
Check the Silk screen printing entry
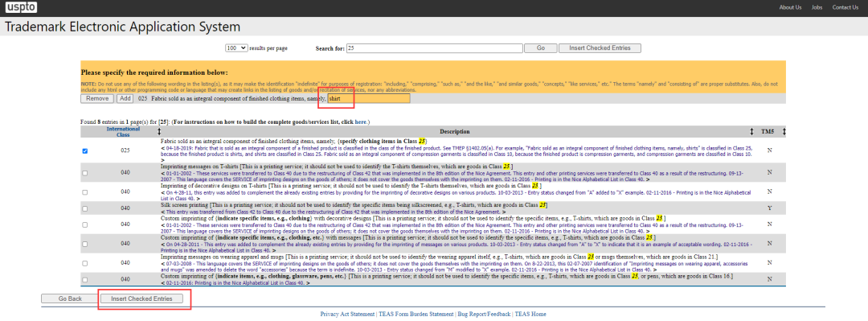[84, 209]
